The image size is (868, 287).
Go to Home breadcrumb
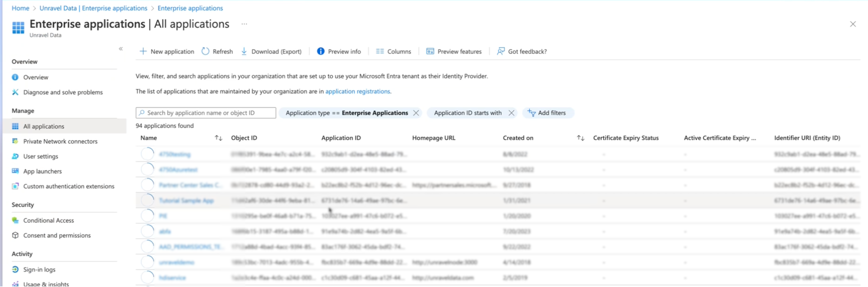pyautogui.click(x=20, y=8)
